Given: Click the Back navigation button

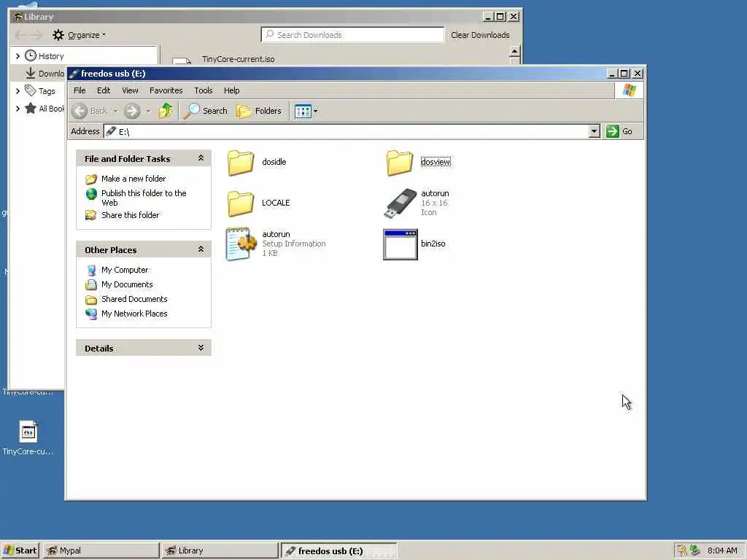Looking at the screenshot, I should [x=90, y=111].
